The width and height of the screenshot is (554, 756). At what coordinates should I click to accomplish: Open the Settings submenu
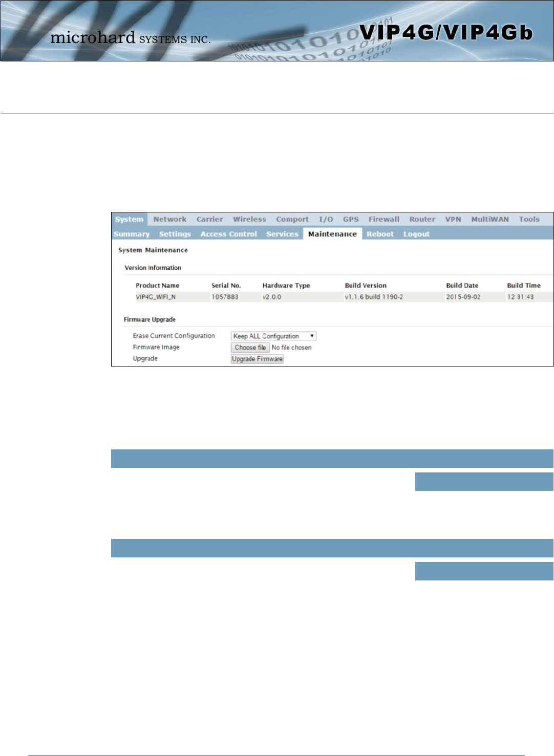[175, 234]
